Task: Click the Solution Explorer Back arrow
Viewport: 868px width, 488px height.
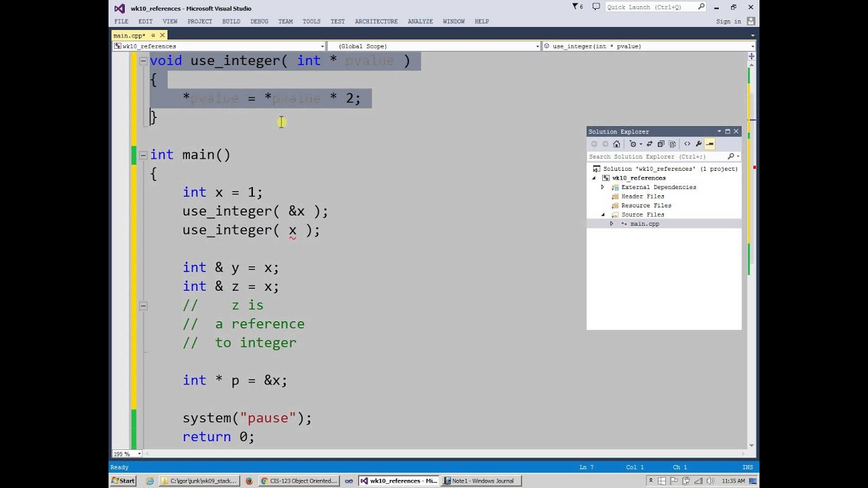Action: [594, 144]
